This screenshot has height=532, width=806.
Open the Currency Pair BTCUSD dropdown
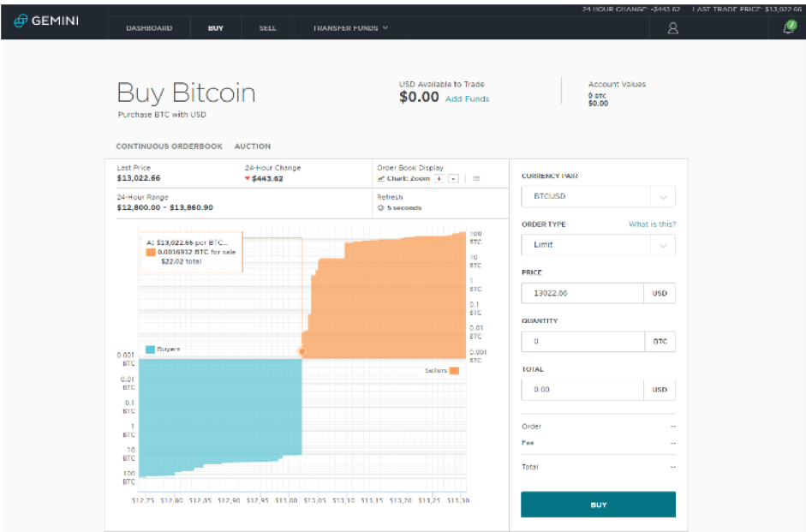point(599,196)
